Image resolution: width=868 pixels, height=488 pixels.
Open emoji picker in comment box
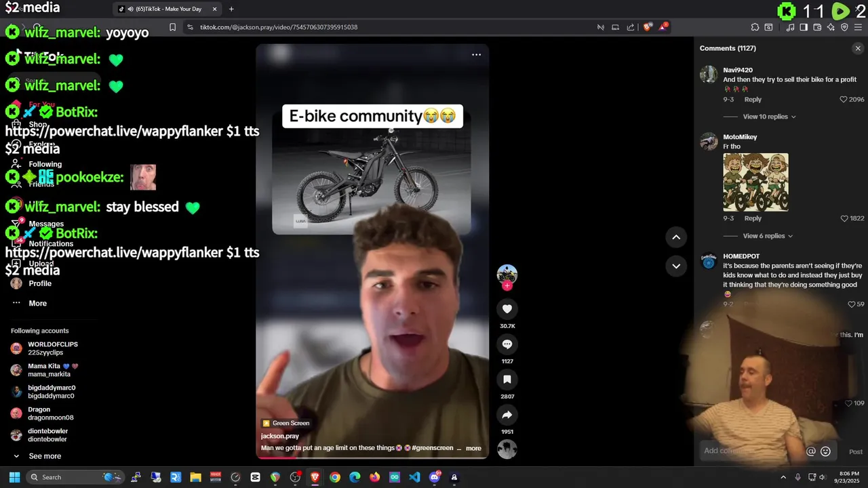pos(826,451)
